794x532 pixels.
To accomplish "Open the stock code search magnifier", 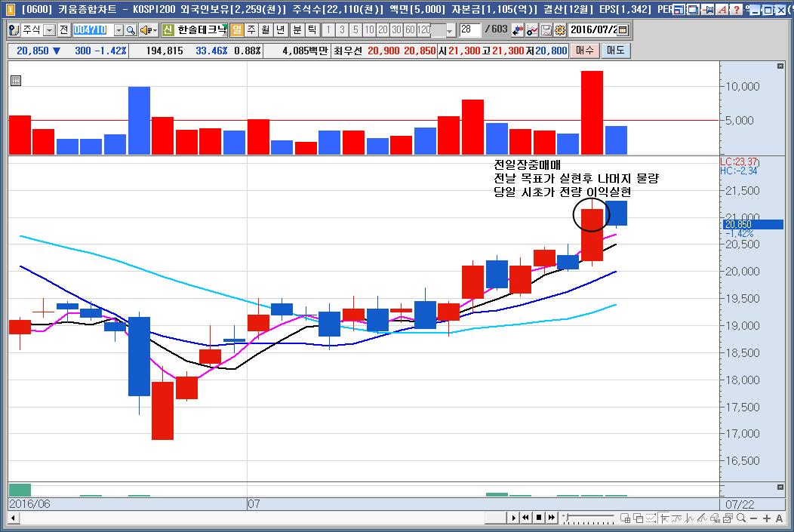I will (x=131, y=30).
